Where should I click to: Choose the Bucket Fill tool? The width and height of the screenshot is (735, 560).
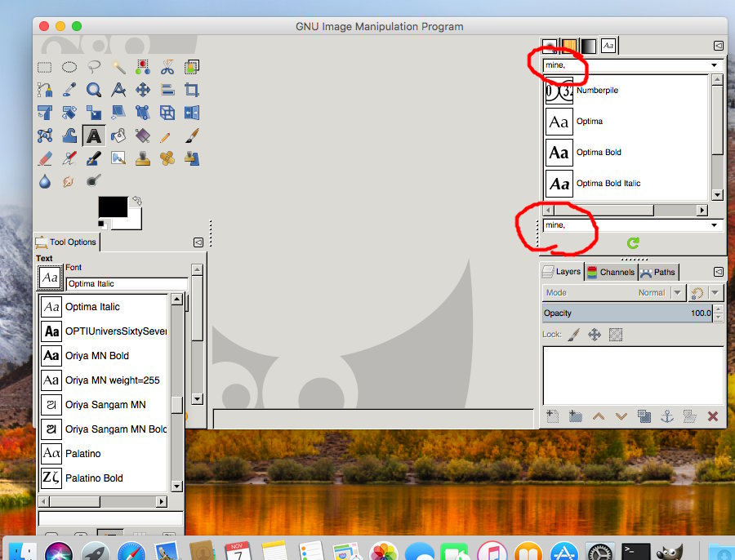(x=118, y=136)
